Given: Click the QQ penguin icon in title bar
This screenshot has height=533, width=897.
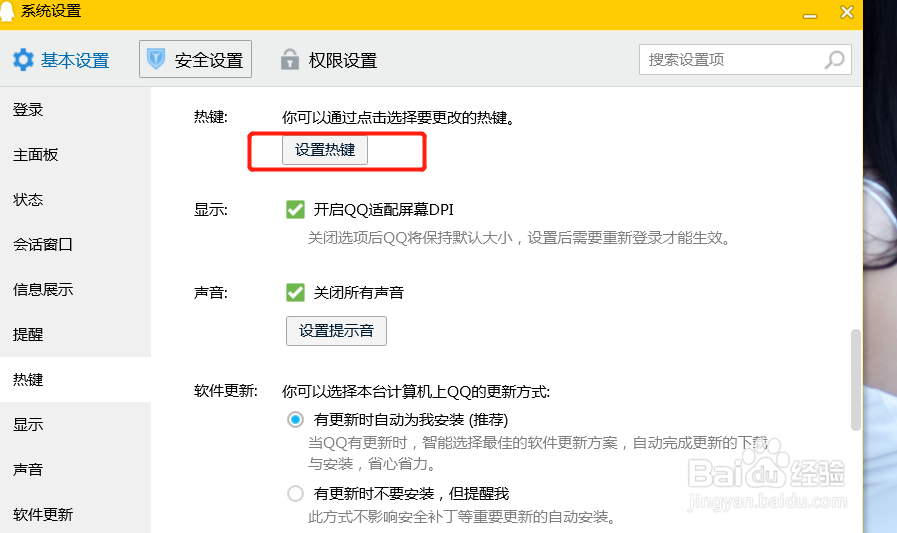Looking at the screenshot, I should (6, 10).
